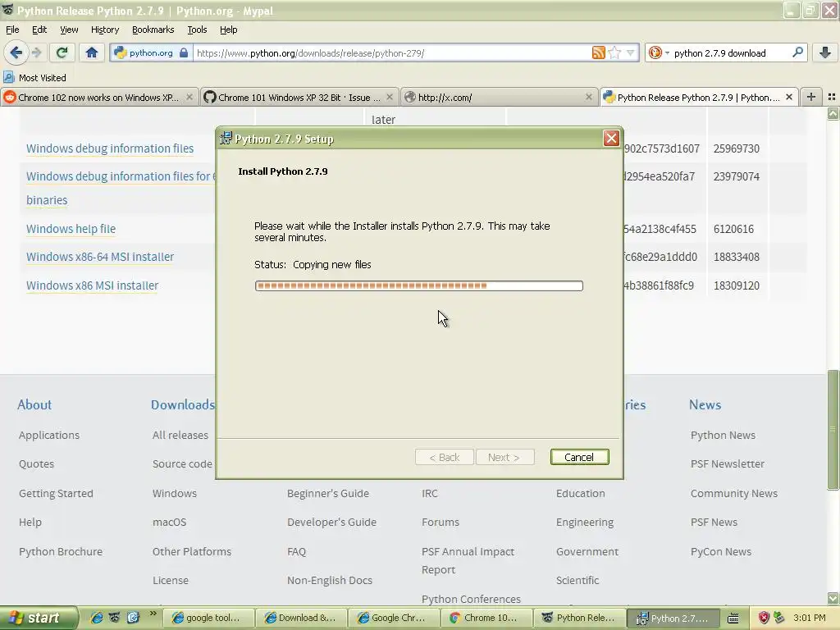Click the third Quick Launch icon

pos(133,618)
